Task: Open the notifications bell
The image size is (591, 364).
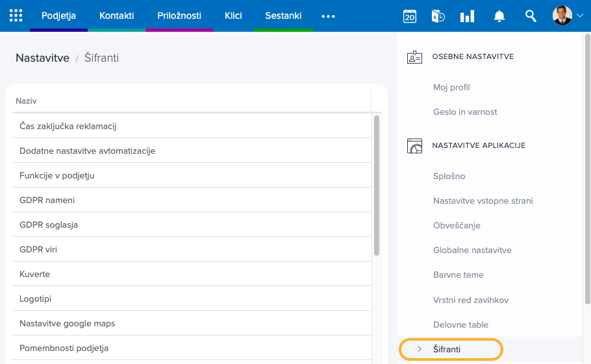Action: (499, 16)
